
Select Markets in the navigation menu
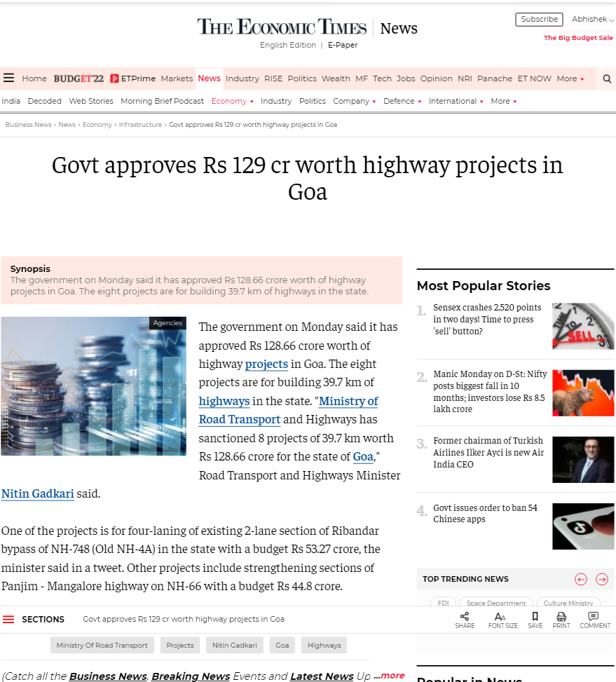pos(177,79)
